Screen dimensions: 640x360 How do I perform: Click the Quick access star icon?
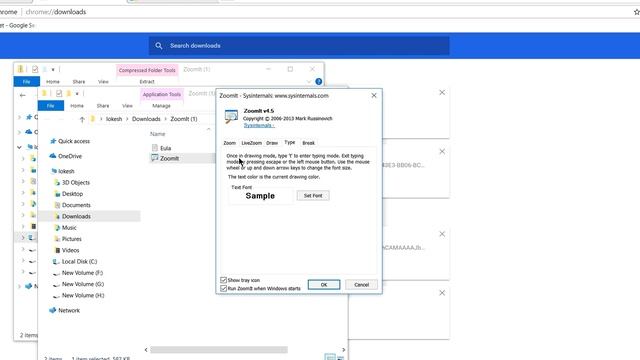53,141
